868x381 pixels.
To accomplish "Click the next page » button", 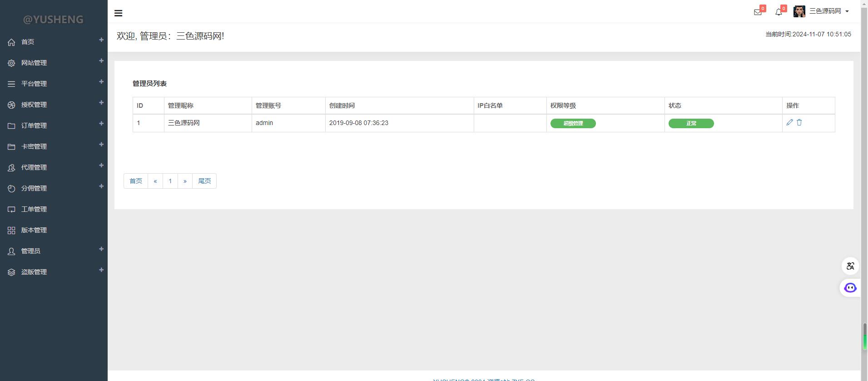I will (185, 181).
